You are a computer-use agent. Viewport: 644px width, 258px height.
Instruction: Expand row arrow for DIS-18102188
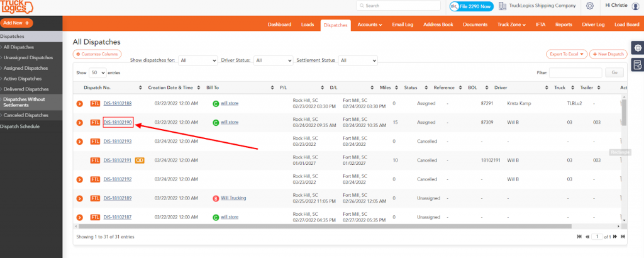[80, 104]
